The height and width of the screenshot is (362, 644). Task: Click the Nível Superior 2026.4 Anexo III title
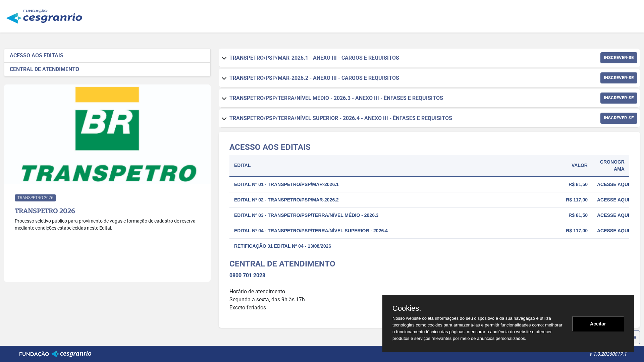tap(341, 118)
